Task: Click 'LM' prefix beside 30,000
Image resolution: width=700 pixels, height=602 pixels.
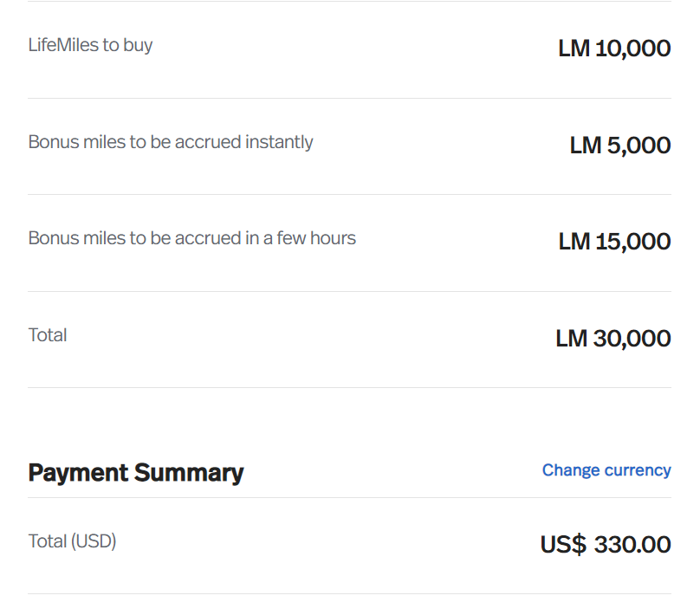Action: (x=572, y=339)
